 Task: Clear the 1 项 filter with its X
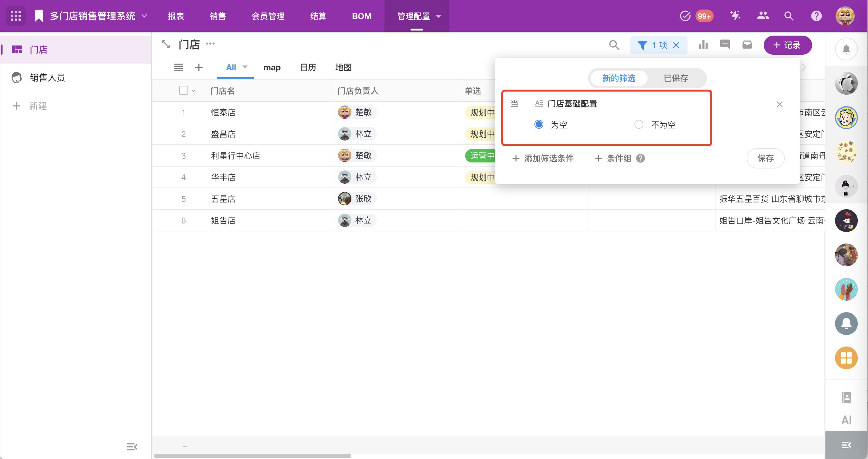pos(676,45)
